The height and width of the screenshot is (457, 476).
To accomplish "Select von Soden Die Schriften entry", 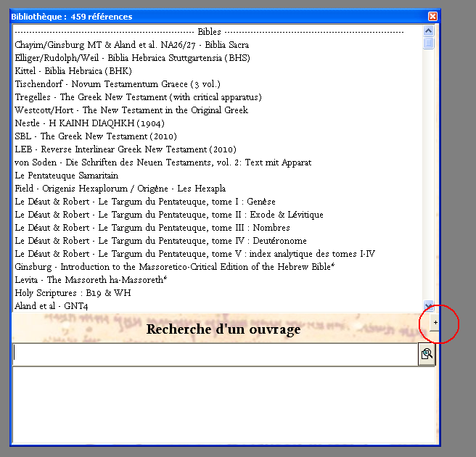I will (x=163, y=162).
